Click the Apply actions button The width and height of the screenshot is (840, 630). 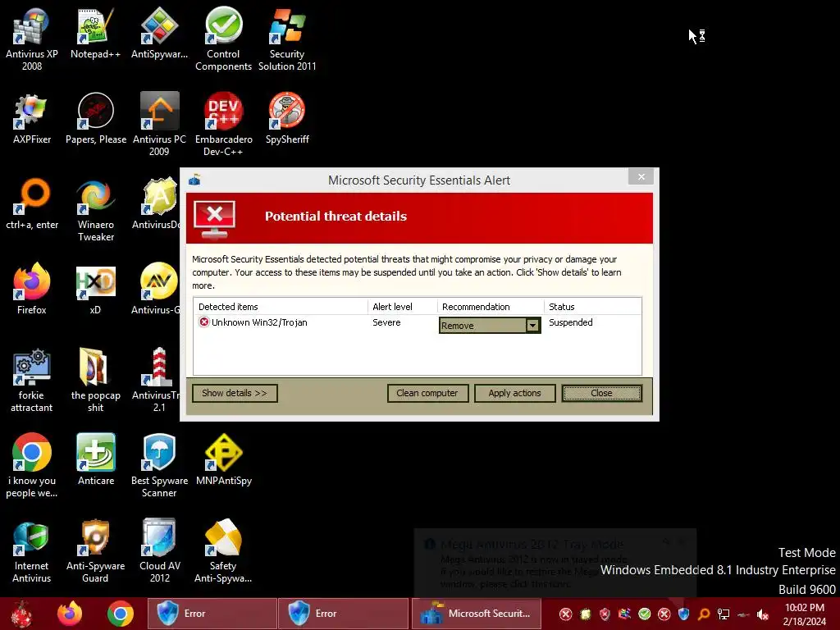click(515, 393)
